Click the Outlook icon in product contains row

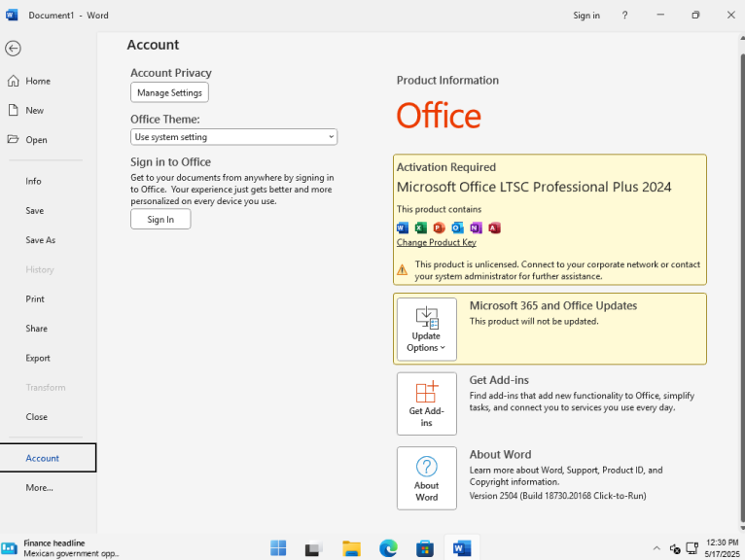[457, 228]
